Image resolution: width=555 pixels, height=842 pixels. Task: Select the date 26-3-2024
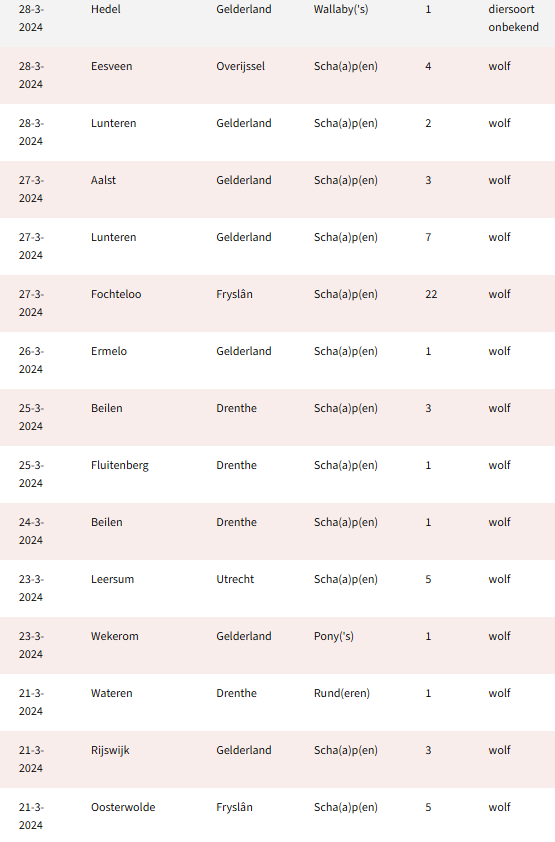click(x=31, y=360)
